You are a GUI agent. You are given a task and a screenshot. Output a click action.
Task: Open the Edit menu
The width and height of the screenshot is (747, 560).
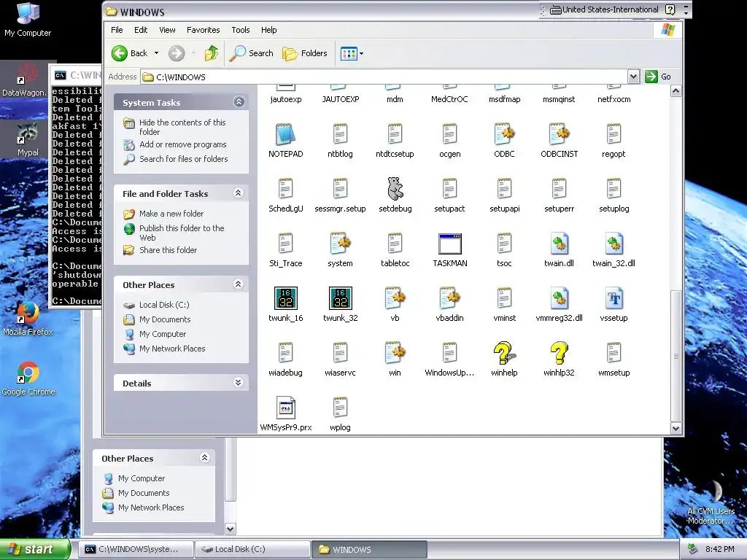click(141, 30)
